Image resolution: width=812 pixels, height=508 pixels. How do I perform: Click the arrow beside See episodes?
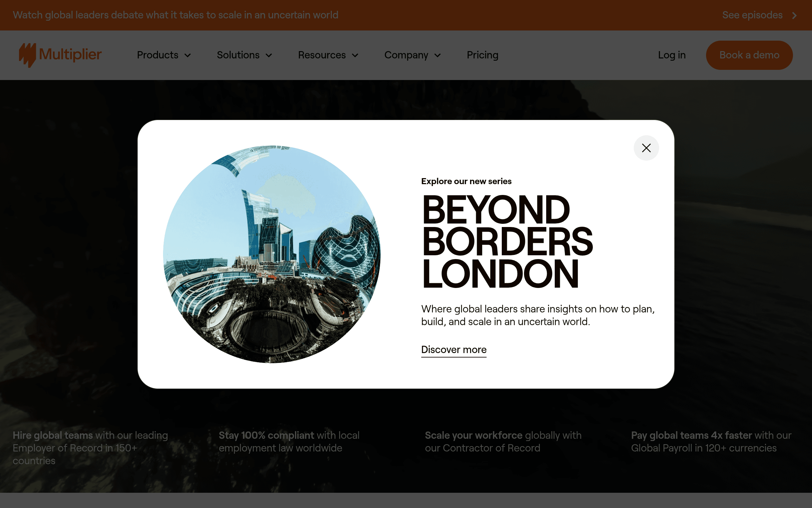tap(794, 16)
